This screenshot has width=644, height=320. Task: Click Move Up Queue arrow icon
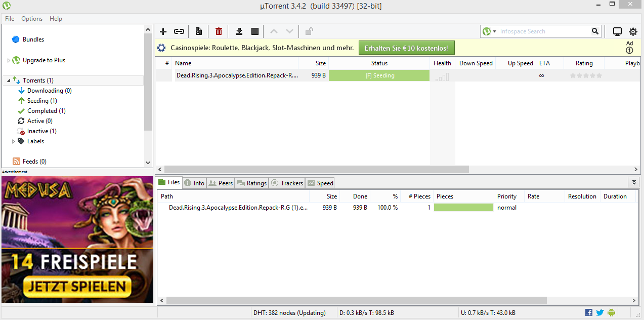click(274, 31)
